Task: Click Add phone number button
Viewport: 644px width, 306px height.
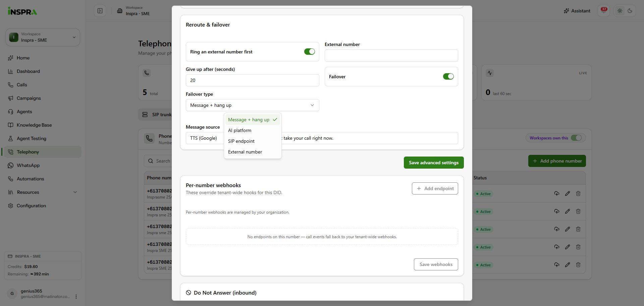Action: pos(557,161)
